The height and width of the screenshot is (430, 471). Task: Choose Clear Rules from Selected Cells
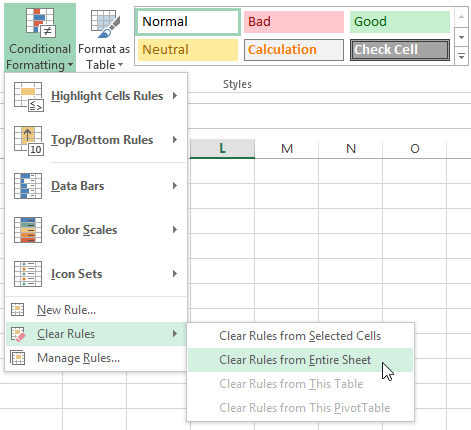(300, 336)
